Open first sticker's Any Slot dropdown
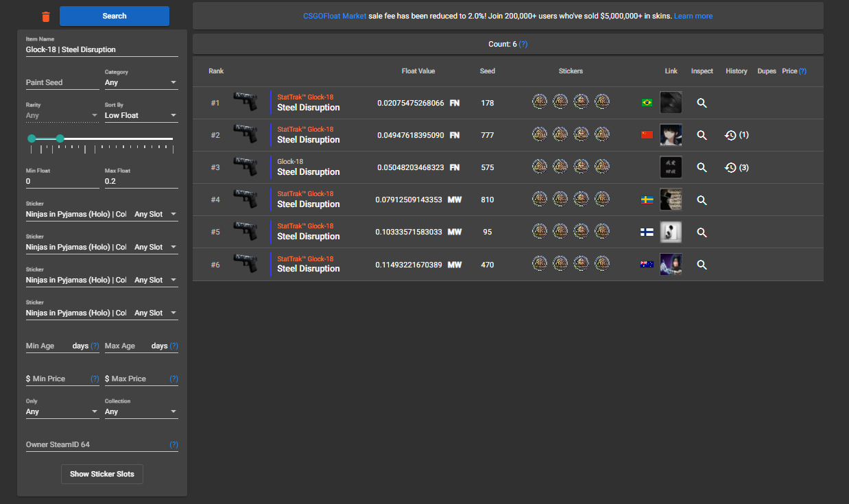Viewport: 849px width, 504px height. click(155, 214)
